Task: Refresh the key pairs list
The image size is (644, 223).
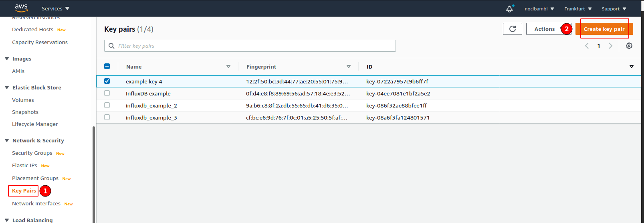Action: click(x=512, y=29)
